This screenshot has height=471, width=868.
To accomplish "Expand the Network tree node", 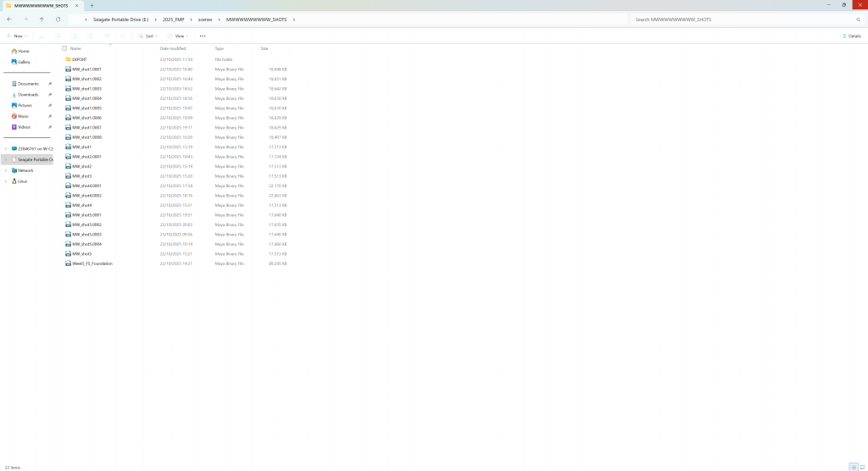I will pos(6,170).
